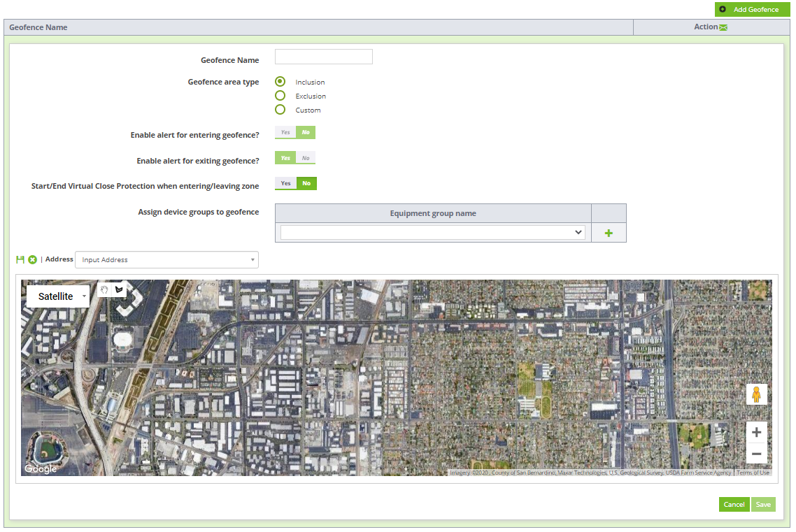Select the polygon drawing tool on the map
The width and height of the screenshot is (796, 532).
[x=119, y=289]
